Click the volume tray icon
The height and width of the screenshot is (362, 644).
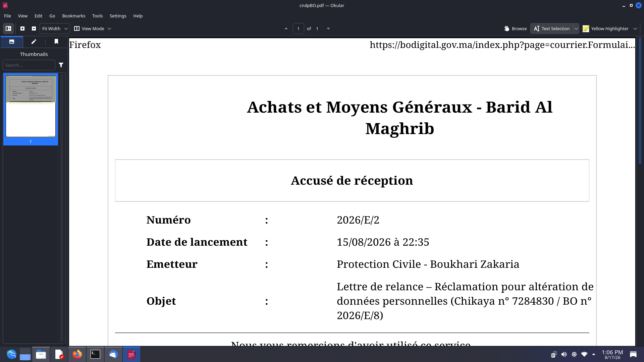point(564,354)
